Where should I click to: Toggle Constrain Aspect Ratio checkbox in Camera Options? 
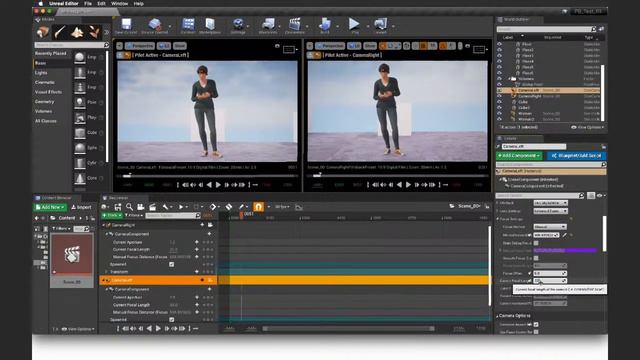536,324
